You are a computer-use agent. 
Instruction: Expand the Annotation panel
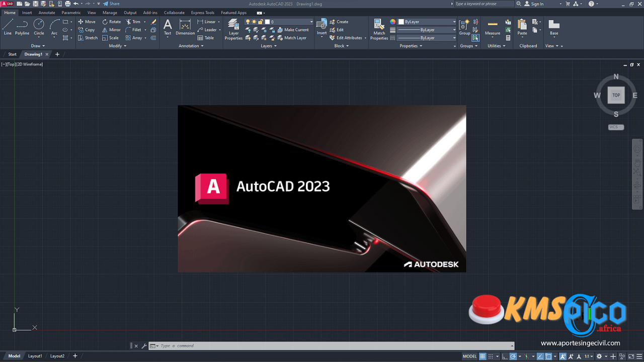pos(191,46)
